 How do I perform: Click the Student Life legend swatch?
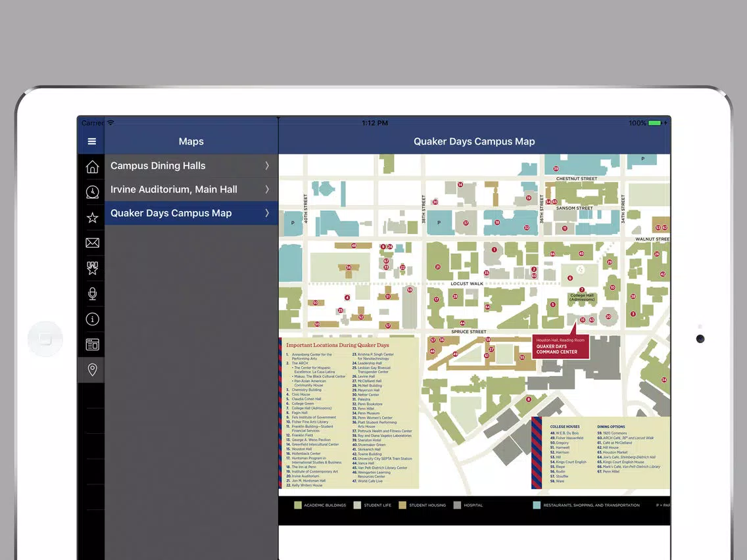[x=357, y=505]
